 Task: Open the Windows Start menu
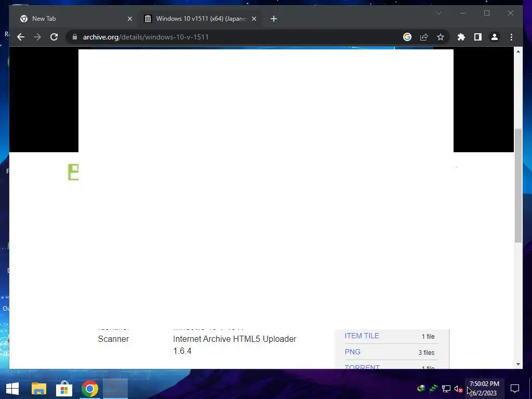[x=12, y=389]
